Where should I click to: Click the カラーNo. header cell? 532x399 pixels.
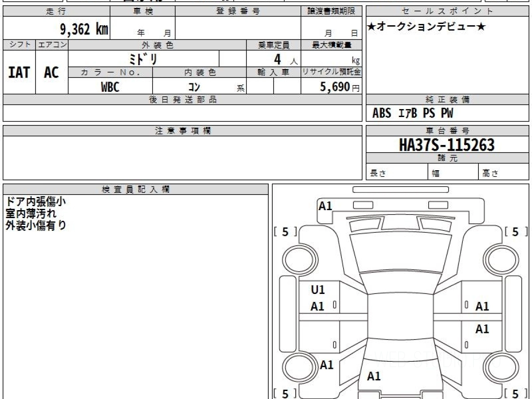(x=110, y=73)
